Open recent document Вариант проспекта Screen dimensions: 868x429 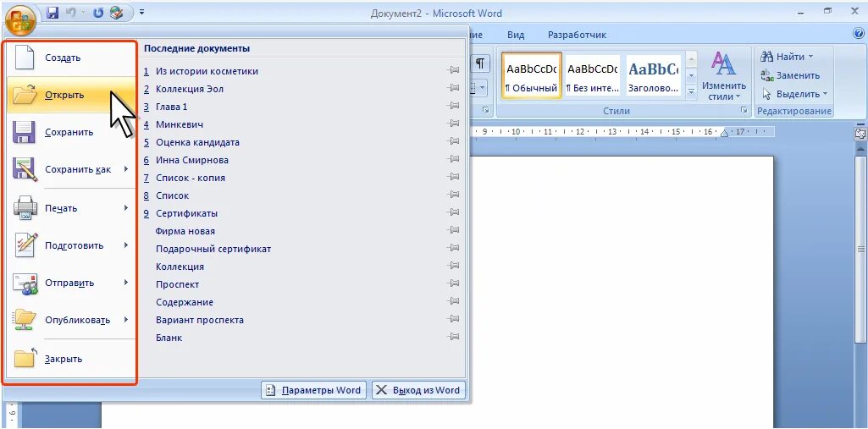coord(200,320)
